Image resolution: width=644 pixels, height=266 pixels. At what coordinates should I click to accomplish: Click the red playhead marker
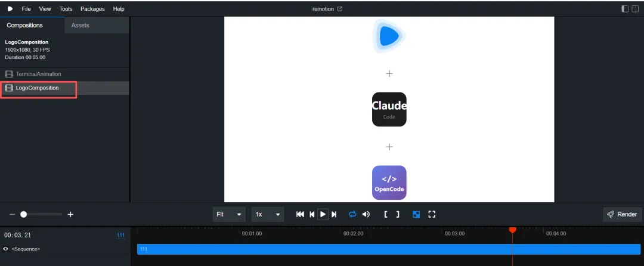pos(512,230)
